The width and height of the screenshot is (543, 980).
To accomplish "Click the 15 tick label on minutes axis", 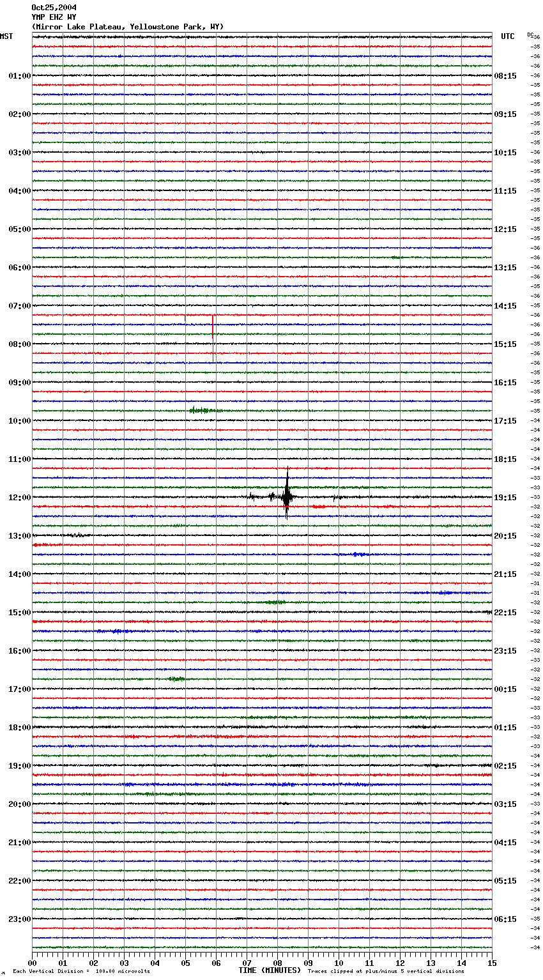I will click(x=492, y=963).
